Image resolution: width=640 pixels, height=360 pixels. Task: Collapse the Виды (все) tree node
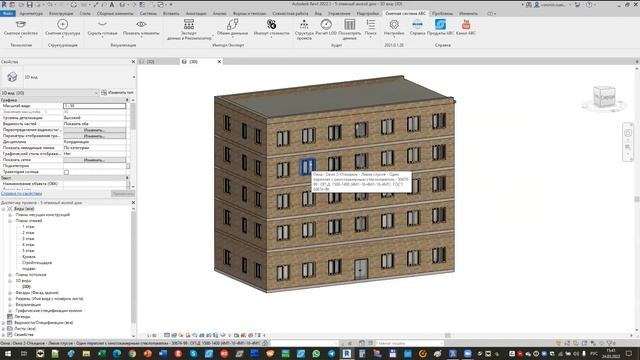point(4,209)
